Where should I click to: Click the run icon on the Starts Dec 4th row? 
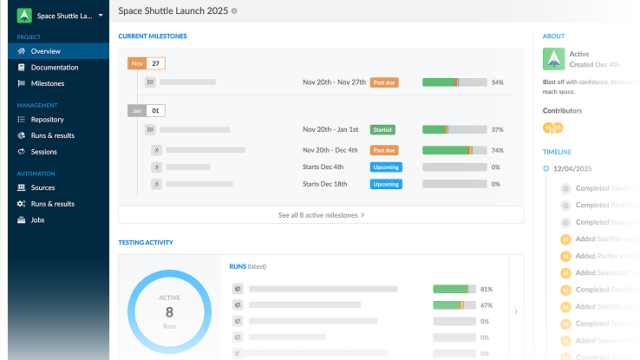coord(156,167)
